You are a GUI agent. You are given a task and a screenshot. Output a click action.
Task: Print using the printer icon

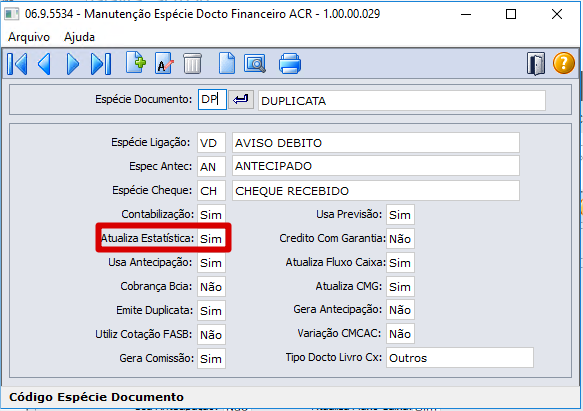tap(290, 64)
